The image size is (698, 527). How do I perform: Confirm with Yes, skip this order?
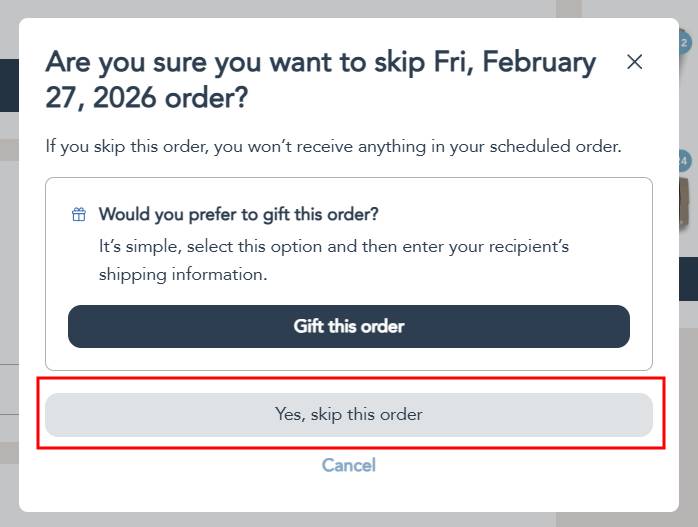click(x=349, y=414)
